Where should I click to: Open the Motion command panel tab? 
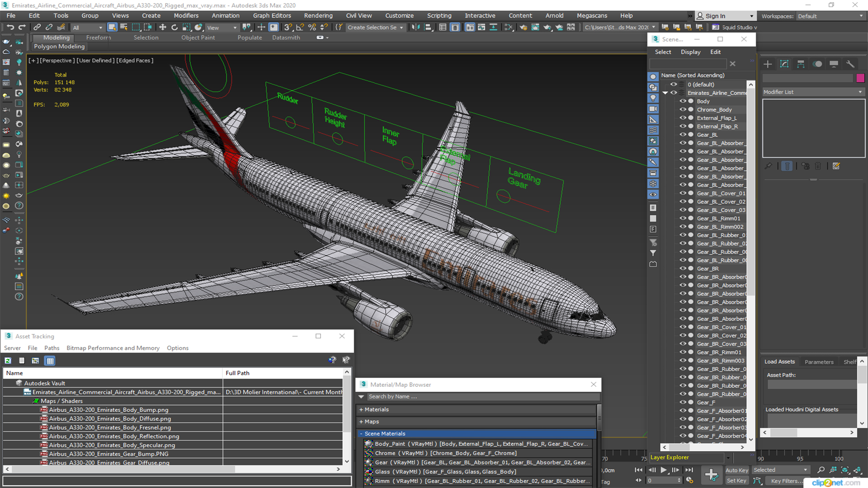point(817,64)
